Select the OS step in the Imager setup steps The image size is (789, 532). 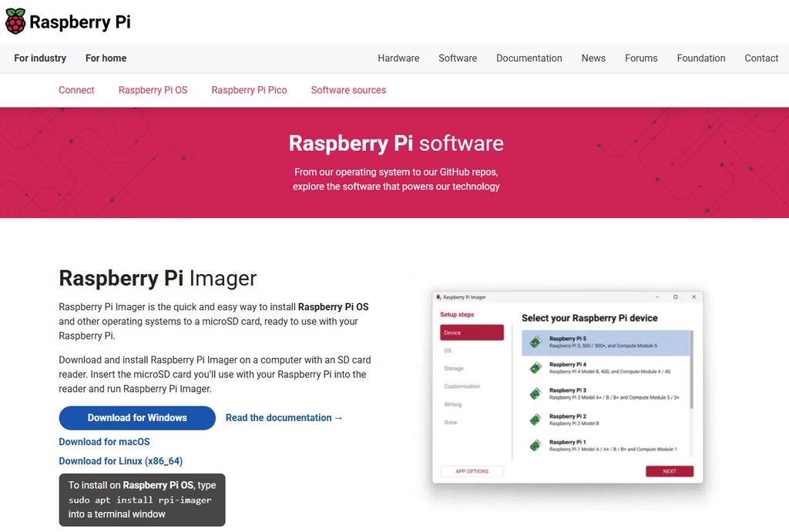point(448,350)
